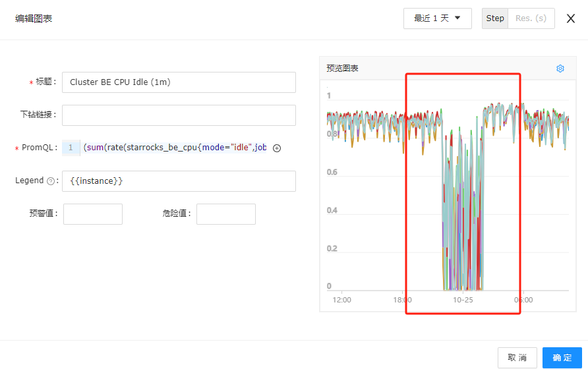Click the 确定 confirm button
The image size is (588, 369).
coord(562,358)
